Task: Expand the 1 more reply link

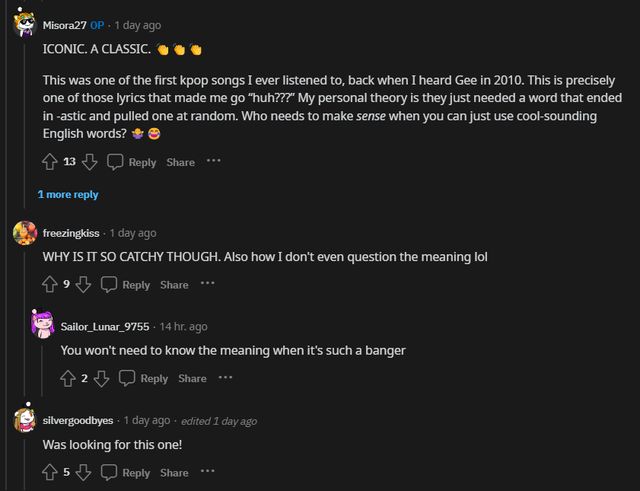Action: (68, 194)
